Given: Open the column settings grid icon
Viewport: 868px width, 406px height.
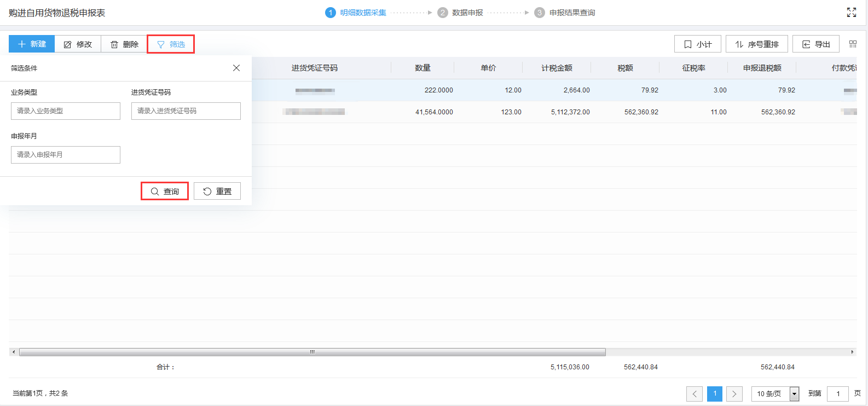Looking at the screenshot, I should point(853,44).
